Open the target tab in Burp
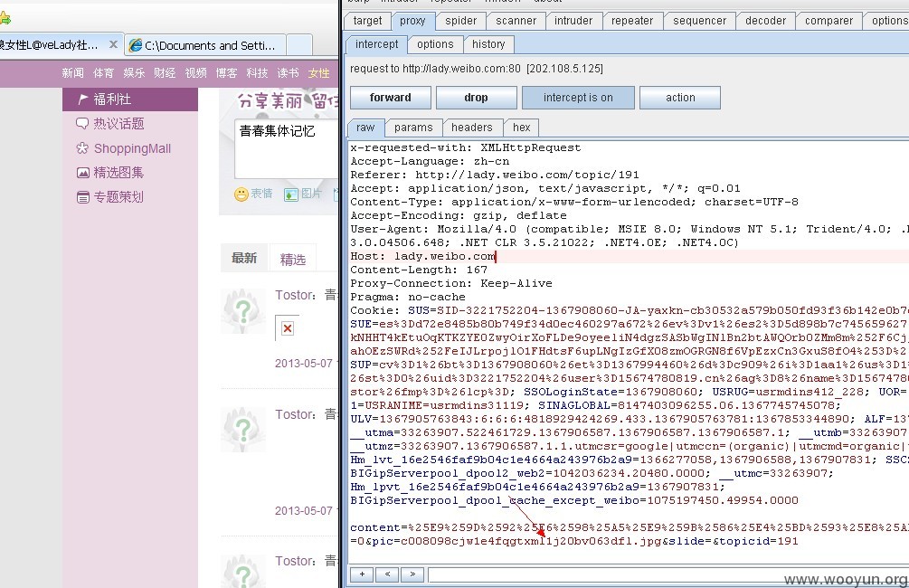909x588 pixels. (x=367, y=21)
